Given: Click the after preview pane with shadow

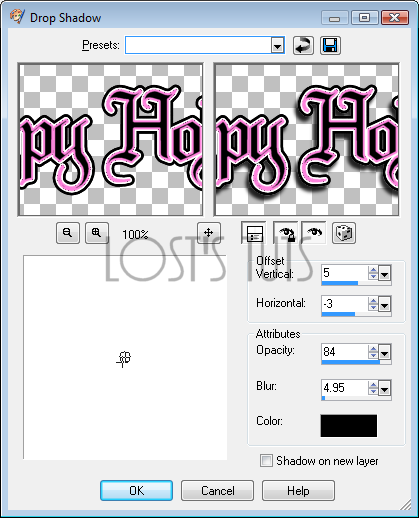Looking at the screenshot, I should coord(306,139).
